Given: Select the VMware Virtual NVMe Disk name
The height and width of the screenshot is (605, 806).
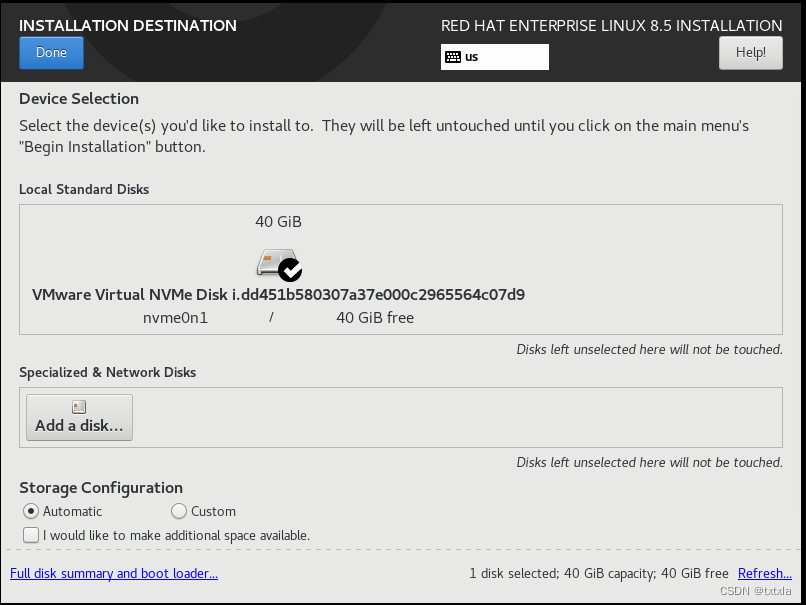Looking at the screenshot, I should coord(279,295).
